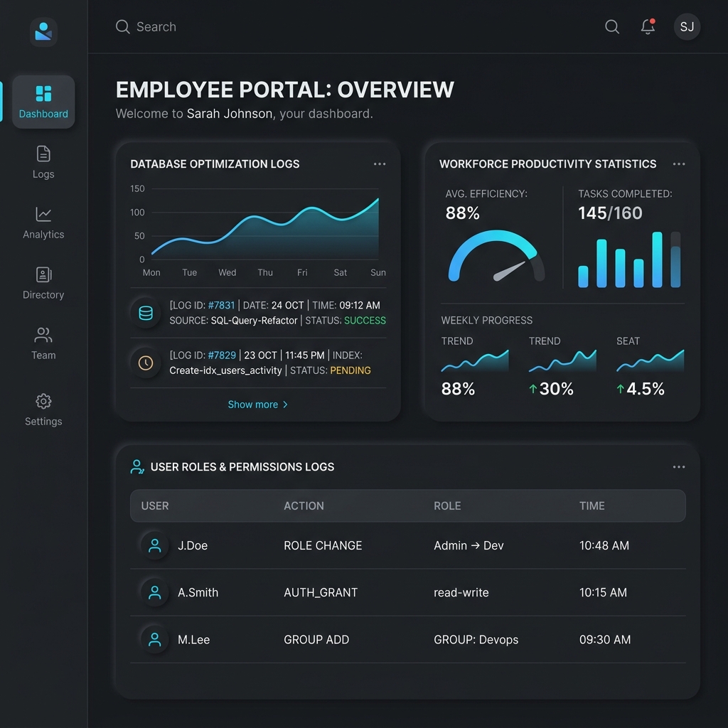Click the Admin → Dev role cell
Image resolution: width=728 pixels, height=728 pixels.
[x=469, y=545]
